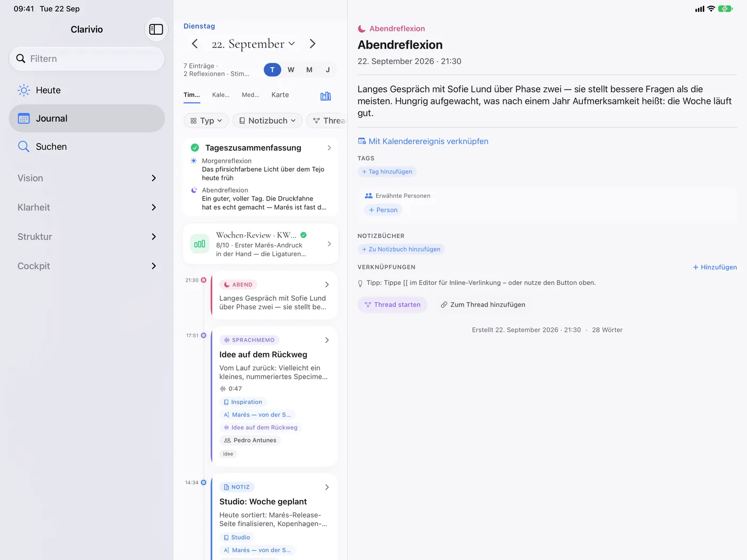Toggle the sidebar panel button
The image size is (747, 560).
point(156,29)
